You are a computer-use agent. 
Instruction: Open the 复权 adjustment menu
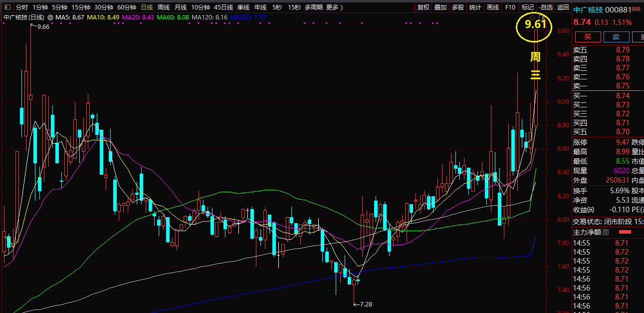[x=424, y=7]
